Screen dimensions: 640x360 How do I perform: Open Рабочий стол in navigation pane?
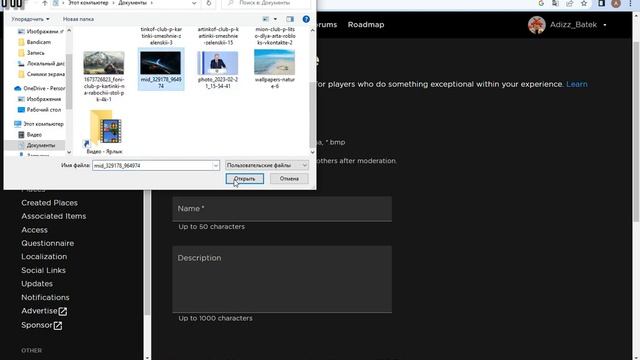(x=40, y=110)
